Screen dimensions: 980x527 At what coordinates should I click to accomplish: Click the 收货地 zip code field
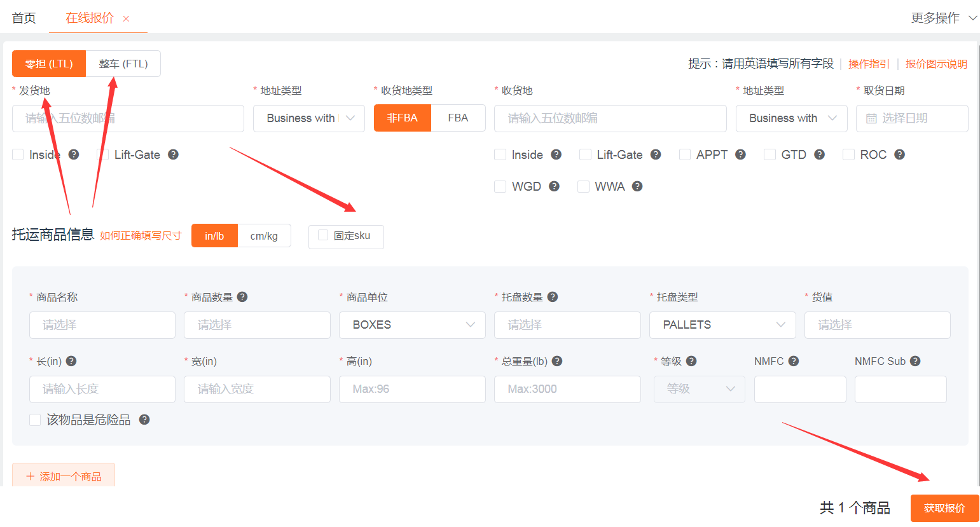(x=611, y=118)
